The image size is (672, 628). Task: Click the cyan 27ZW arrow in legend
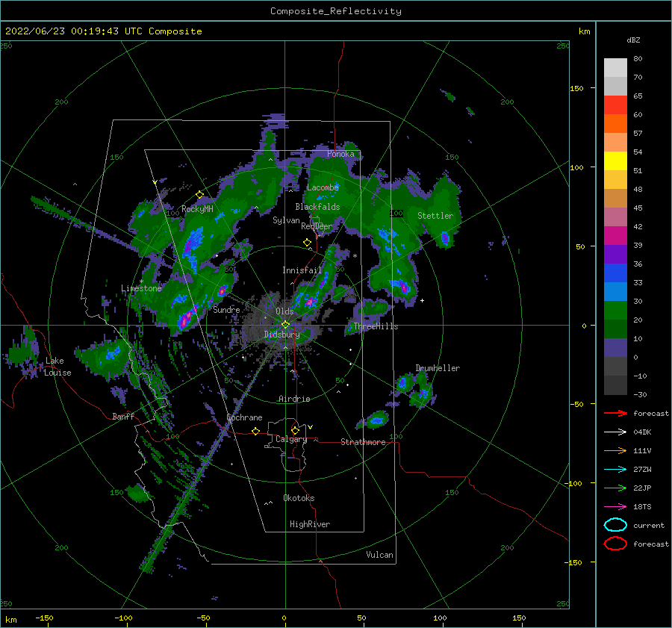(x=615, y=470)
